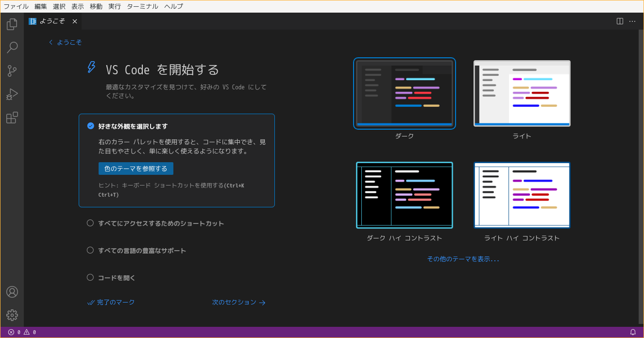Go back via the ようこそ link
This screenshot has height=338, width=644.
[69, 42]
